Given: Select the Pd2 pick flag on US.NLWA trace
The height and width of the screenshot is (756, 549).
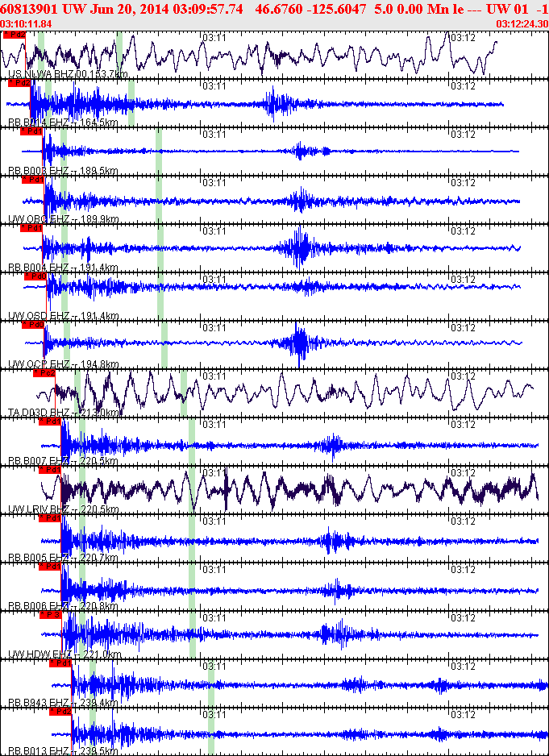Looking at the screenshot, I should [14, 35].
